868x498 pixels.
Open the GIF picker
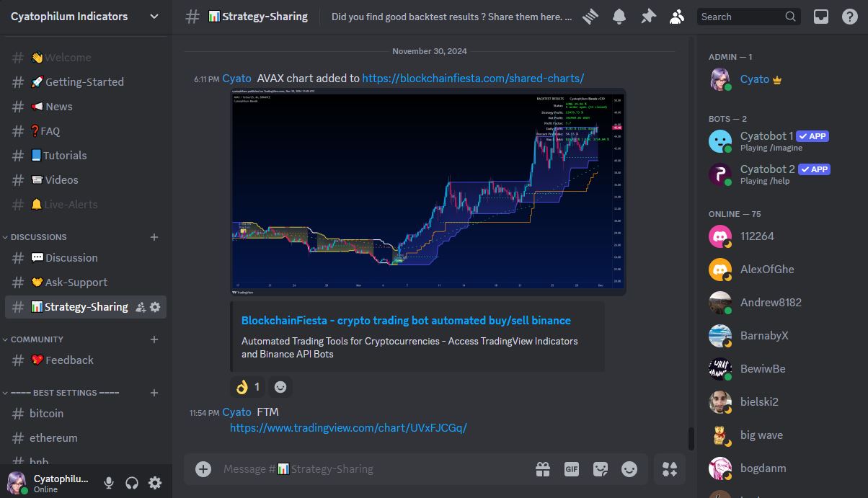click(x=572, y=469)
